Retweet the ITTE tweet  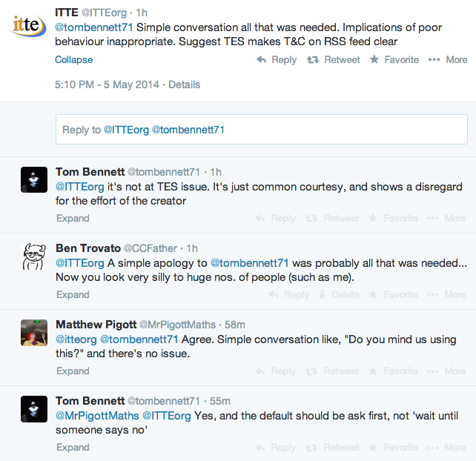click(333, 59)
